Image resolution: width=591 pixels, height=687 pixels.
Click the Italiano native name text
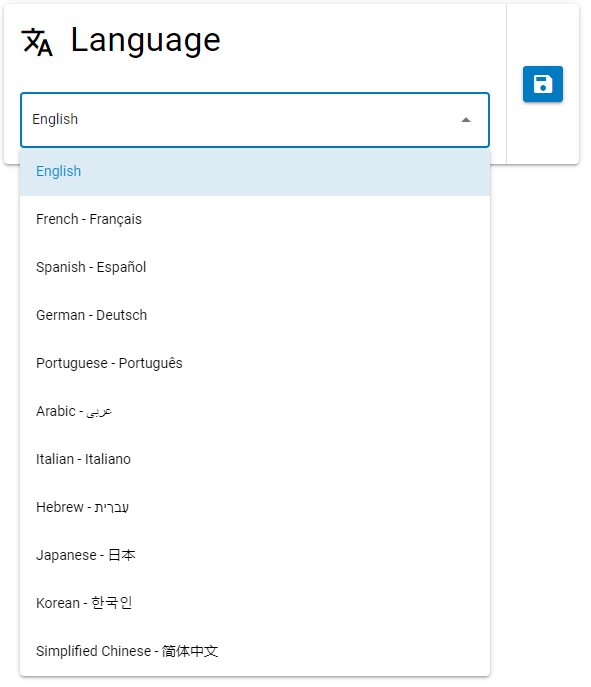coord(108,459)
